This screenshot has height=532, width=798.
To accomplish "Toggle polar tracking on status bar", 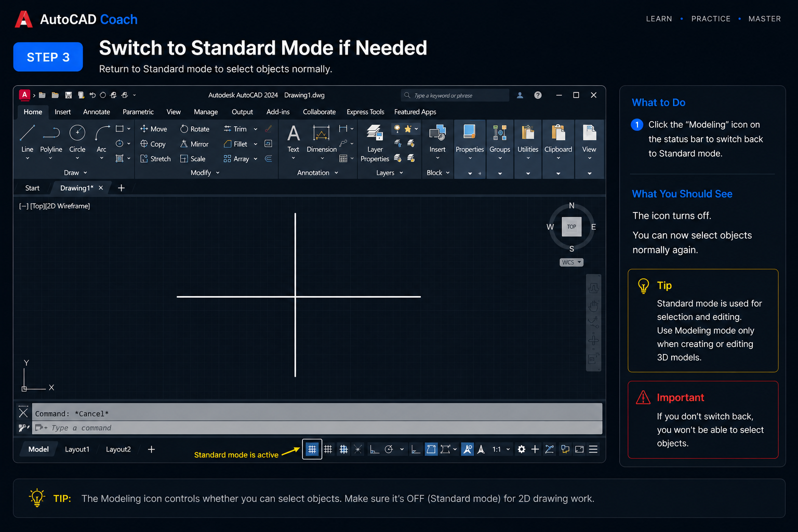I will [389, 449].
